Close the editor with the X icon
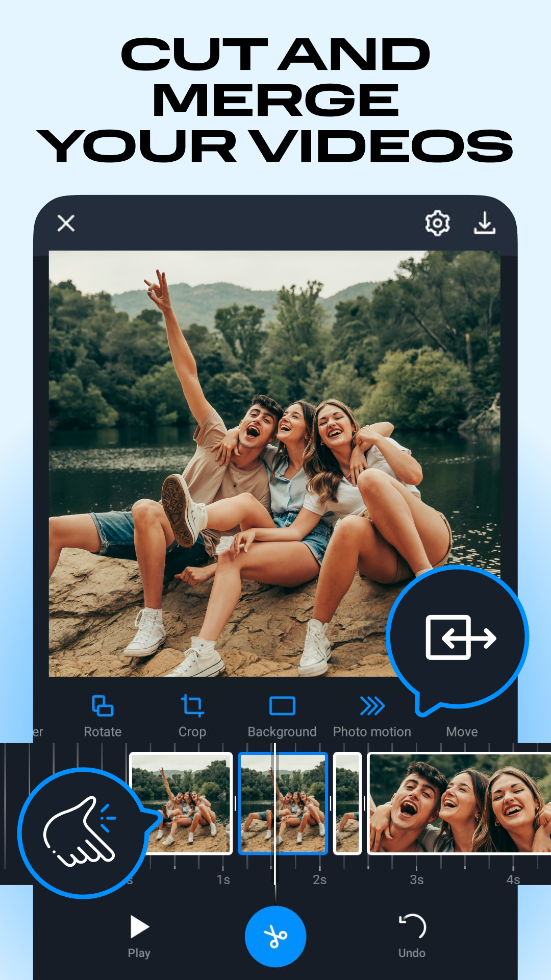The width and height of the screenshot is (551, 980). [x=66, y=223]
